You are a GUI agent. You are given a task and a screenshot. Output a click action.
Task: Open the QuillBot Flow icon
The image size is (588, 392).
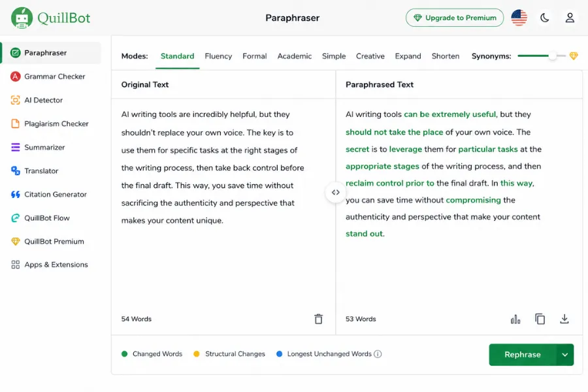click(16, 218)
